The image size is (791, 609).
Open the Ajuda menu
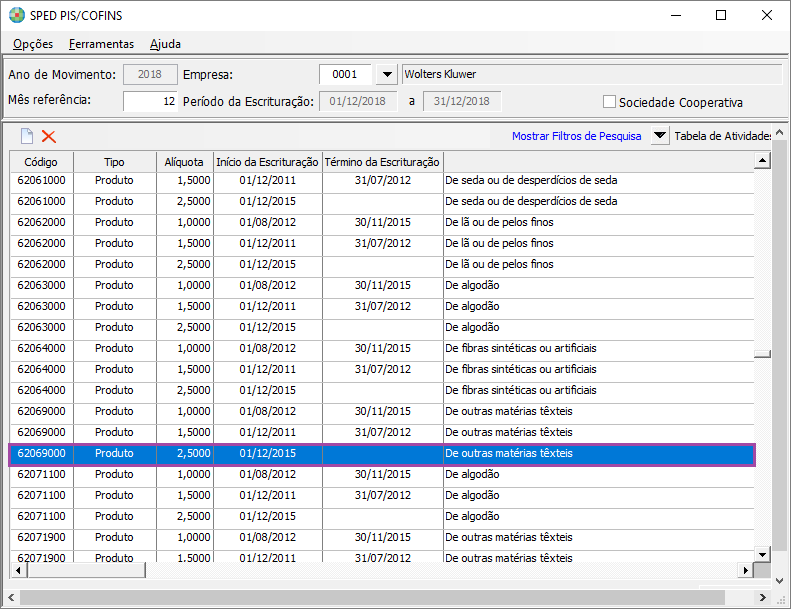click(x=165, y=44)
